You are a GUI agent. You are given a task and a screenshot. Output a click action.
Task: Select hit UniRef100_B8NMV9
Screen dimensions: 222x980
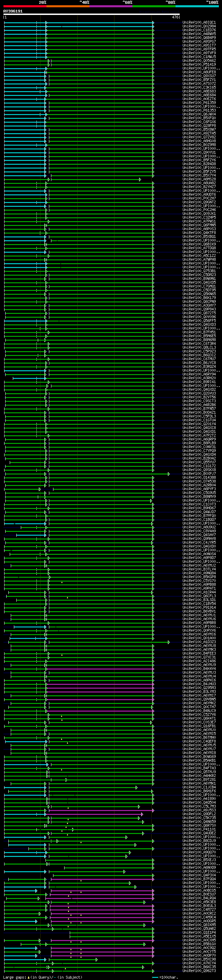(199, 497)
